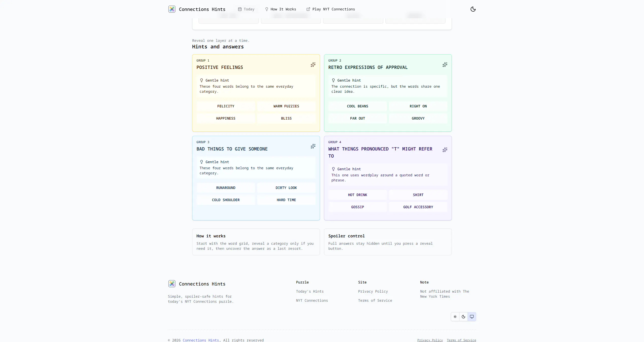
Task: Click sparkle icon on Retro Expressions card
Action: [x=445, y=65]
